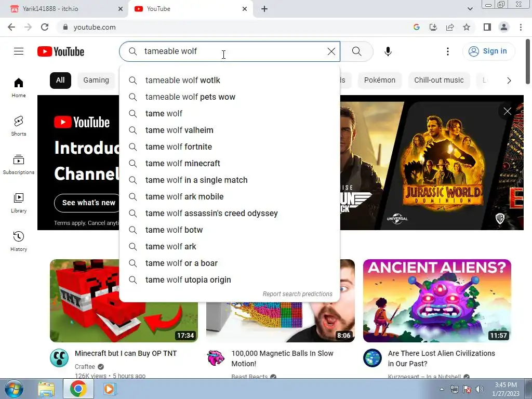Open the Chrome three-dot menu

point(521,27)
